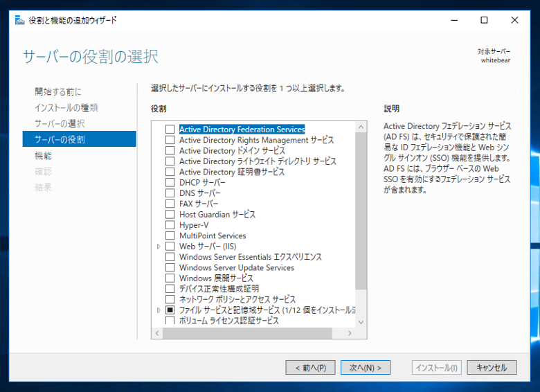540x392 pixels.
Task: Check the Web サーバー (IIS) checkbox
Action: point(170,247)
